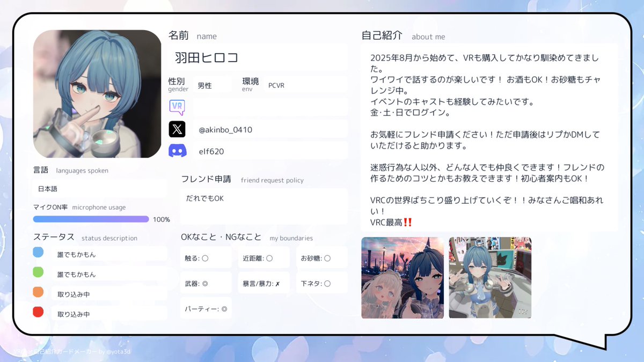Click the Discord logo icon
This screenshot has height=362, width=644.
coord(177,151)
